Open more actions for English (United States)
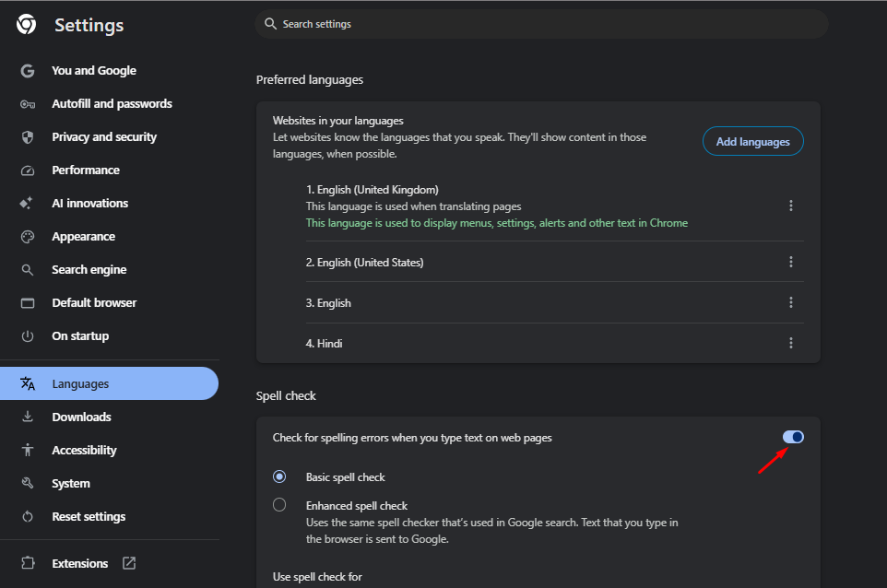Screen dimensions: 887x588 tap(791, 262)
